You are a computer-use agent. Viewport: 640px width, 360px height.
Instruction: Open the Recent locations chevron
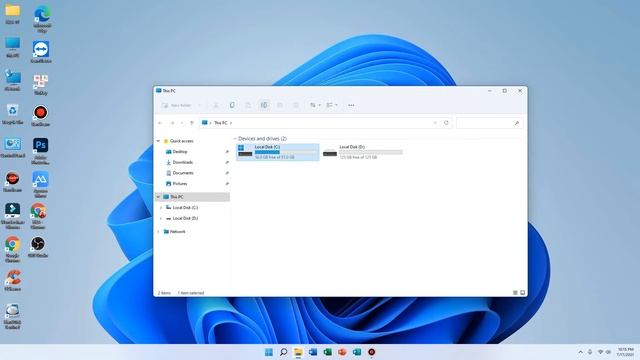182,123
